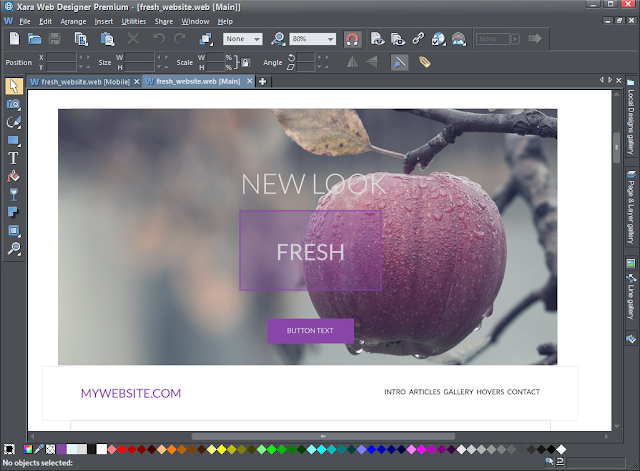Image resolution: width=640 pixels, height=471 pixels.
Task: Open the color editor rainbow icon
Action: click(x=28, y=449)
